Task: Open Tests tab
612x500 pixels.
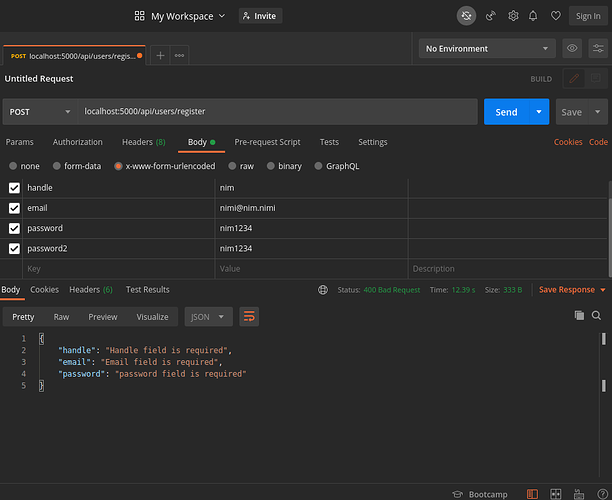Action: (x=329, y=142)
